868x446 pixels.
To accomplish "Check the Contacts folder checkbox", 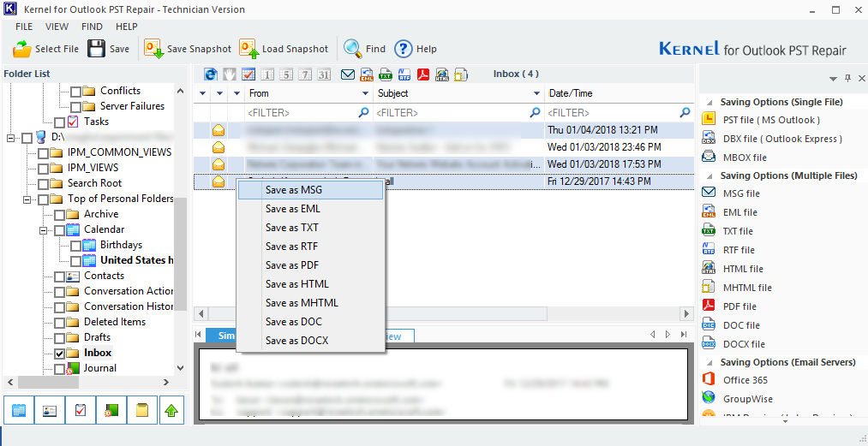I will pyautogui.click(x=60, y=277).
